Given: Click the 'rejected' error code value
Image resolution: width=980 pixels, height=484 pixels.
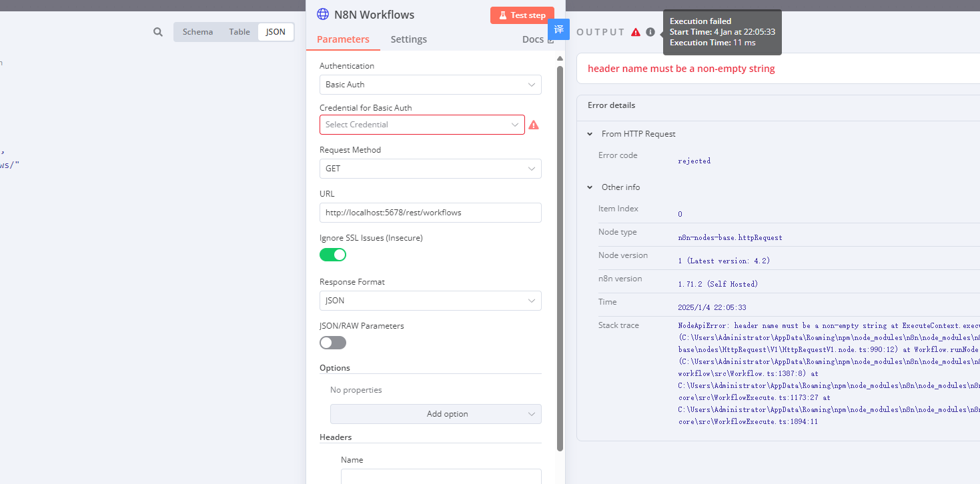Looking at the screenshot, I should pyautogui.click(x=694, y=161).
